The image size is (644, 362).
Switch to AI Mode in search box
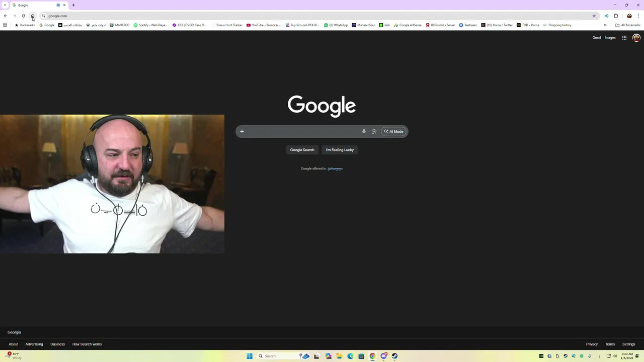coord(394,132)
